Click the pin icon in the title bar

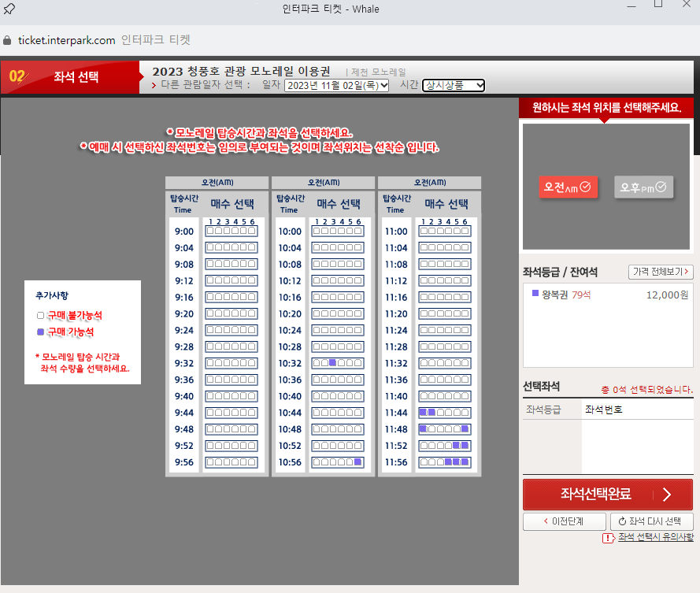(9, 9)
